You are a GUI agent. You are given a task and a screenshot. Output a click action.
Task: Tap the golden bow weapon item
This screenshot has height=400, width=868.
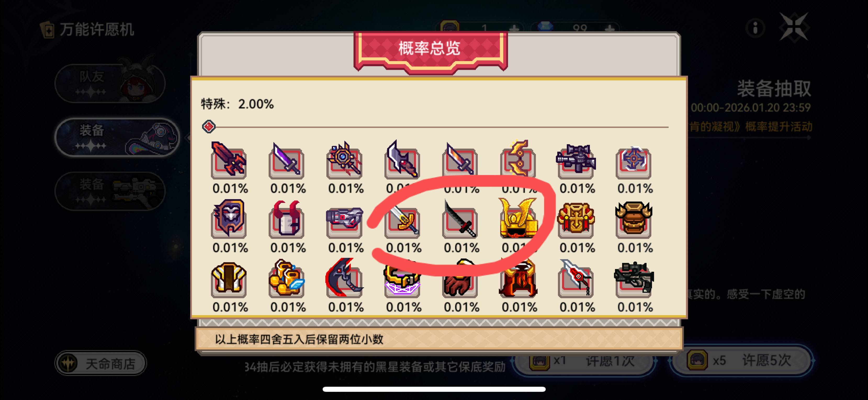click(x=518, y=158)
